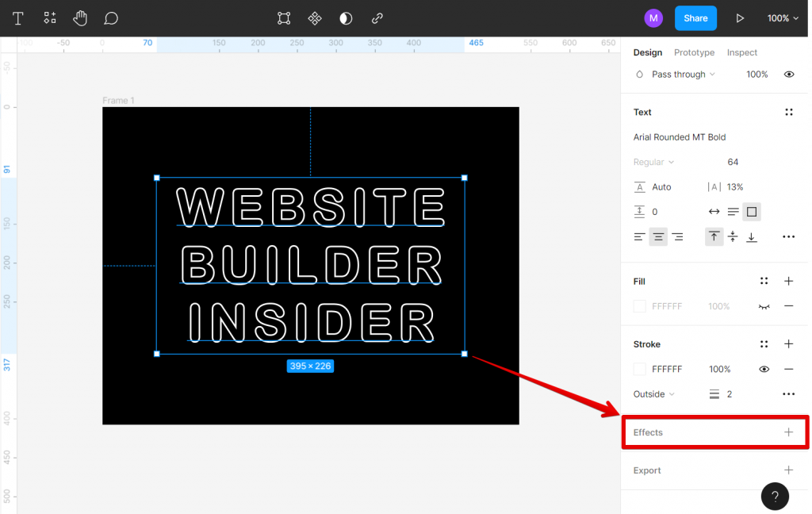
Task: Select right text alignment option
Action: pos(676,236)
